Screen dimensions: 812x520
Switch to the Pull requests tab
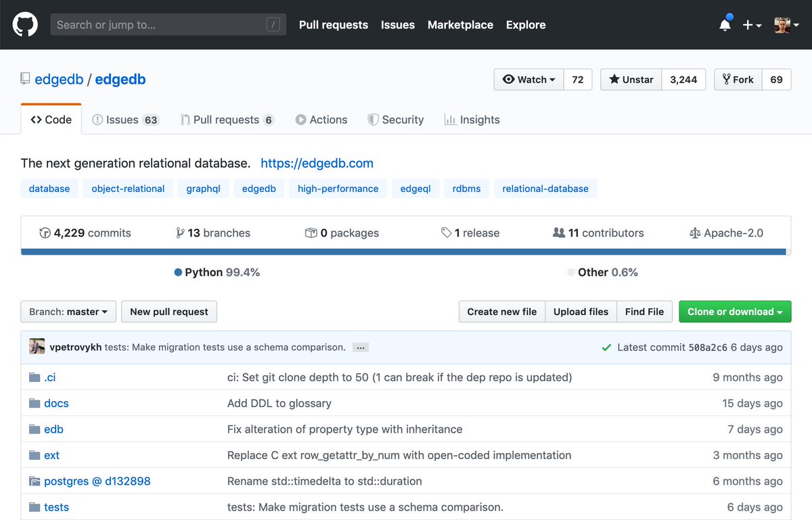point(227,120)
